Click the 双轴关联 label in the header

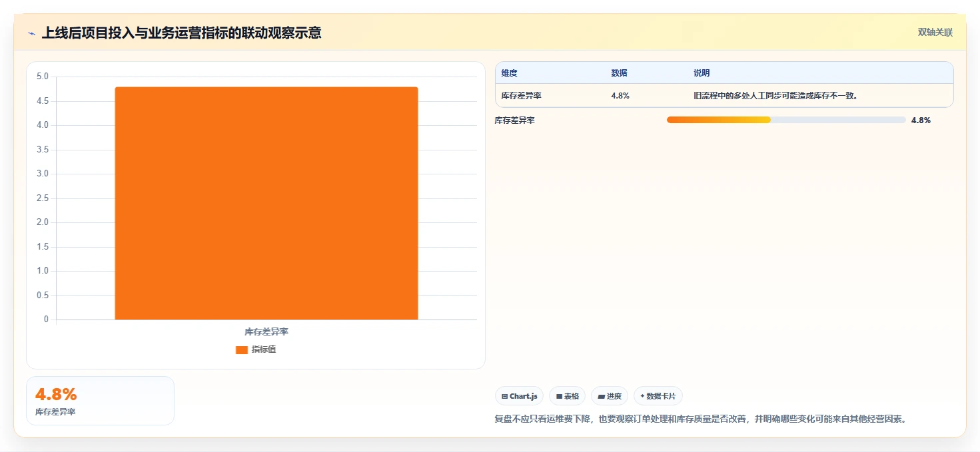(x=935, y=32)
